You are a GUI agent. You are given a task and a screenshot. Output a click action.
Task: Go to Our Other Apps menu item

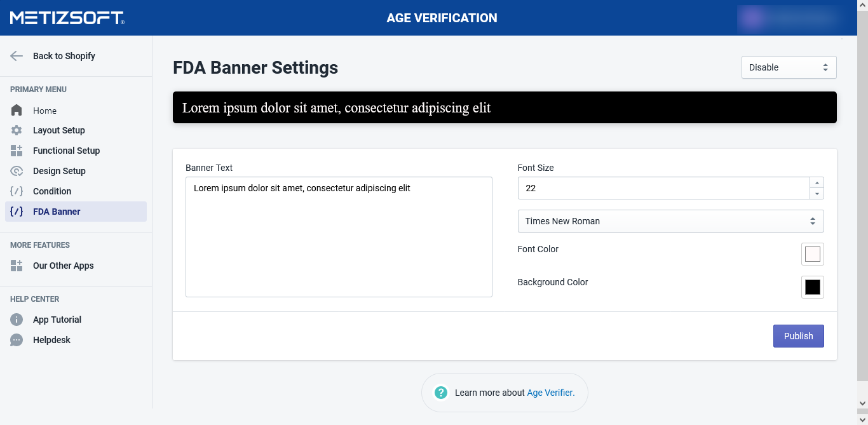[63, 266]
